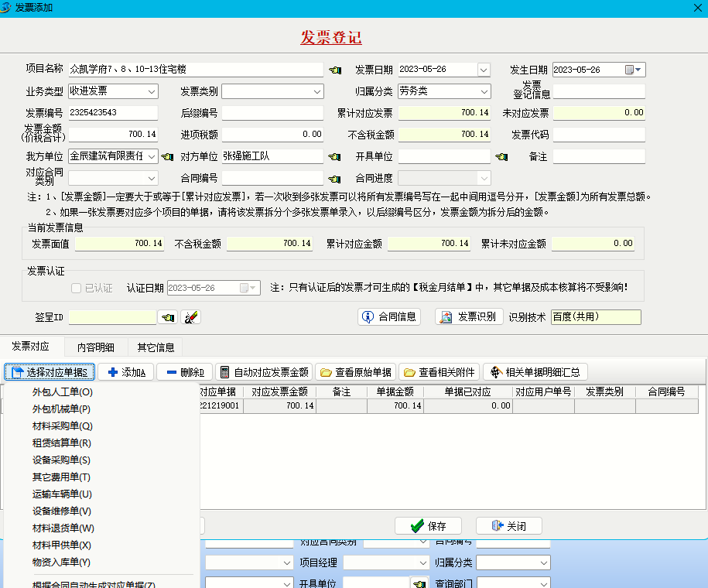
Task: Click the lookup icon next to 对方单位 field
Action: click(334, 157)
